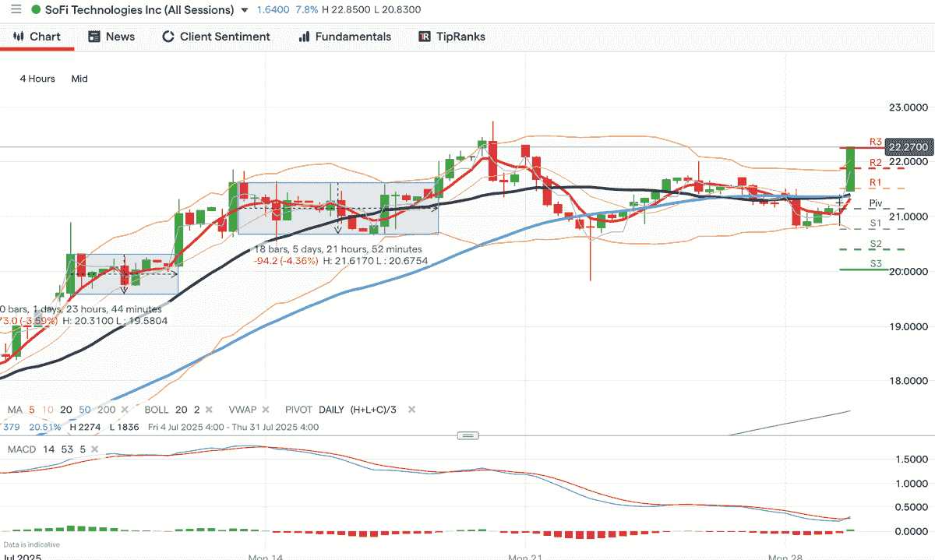This screenshot has width=935, height=560.
Task: Open the 4 Hours timeframe selector
Action: pos(37,79)
